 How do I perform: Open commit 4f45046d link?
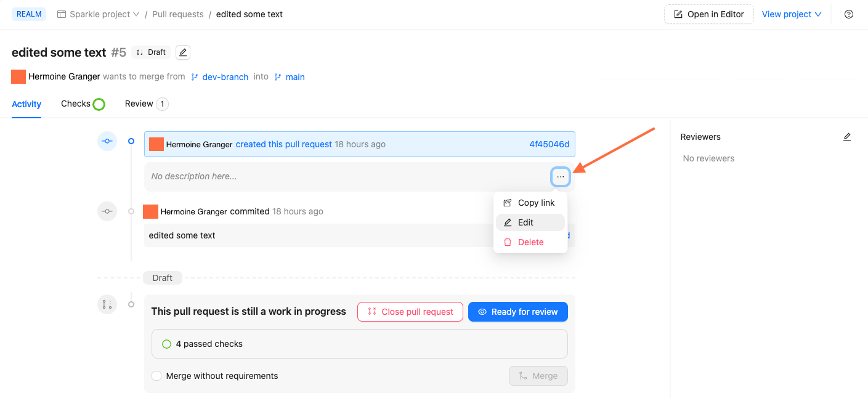point(549,144)
